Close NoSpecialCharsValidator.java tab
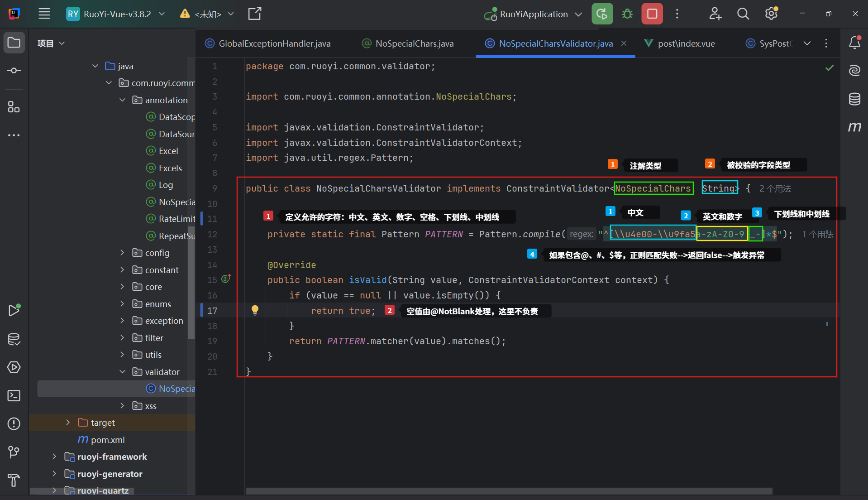 [624, 43]
